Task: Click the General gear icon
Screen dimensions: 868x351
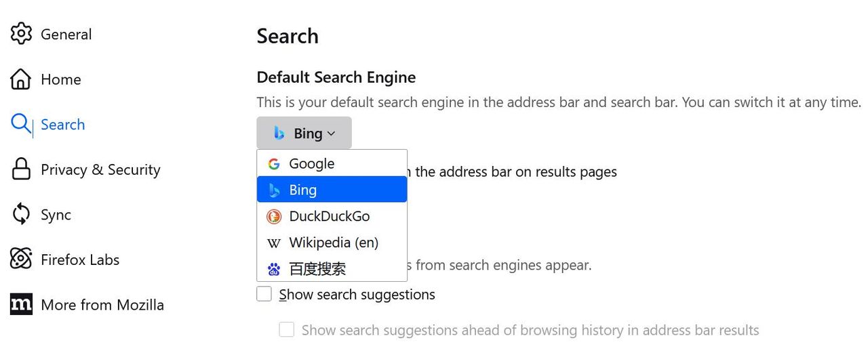Action: point(21,34)
